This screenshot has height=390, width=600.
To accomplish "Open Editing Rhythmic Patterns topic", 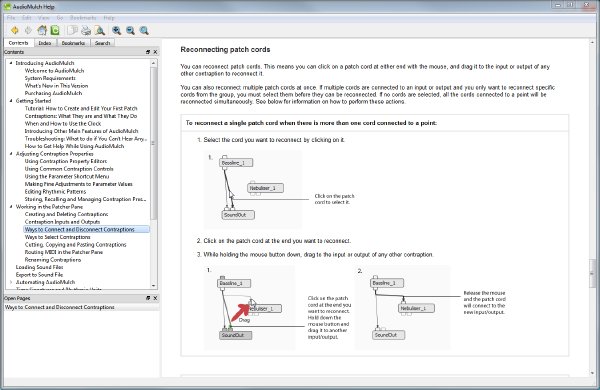I will pos(55,191).
